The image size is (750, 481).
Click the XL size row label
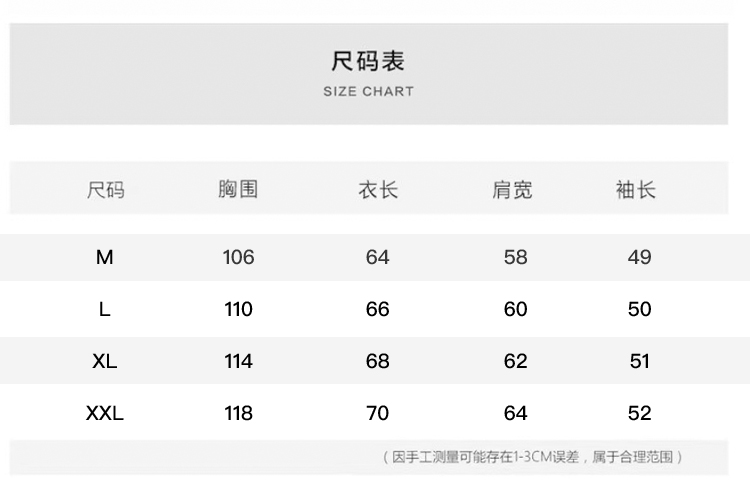coord(105,361)
